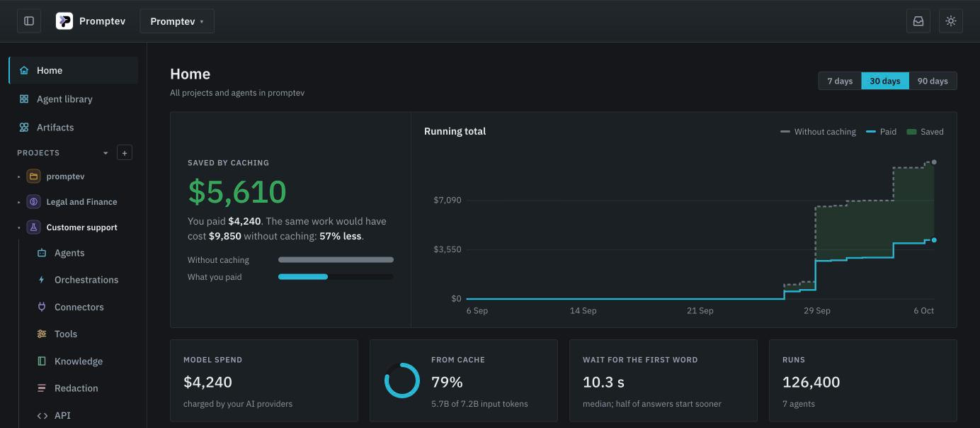Open Agent library page
The height and width of the screenshot is (428, 980).
pos(74,99)
